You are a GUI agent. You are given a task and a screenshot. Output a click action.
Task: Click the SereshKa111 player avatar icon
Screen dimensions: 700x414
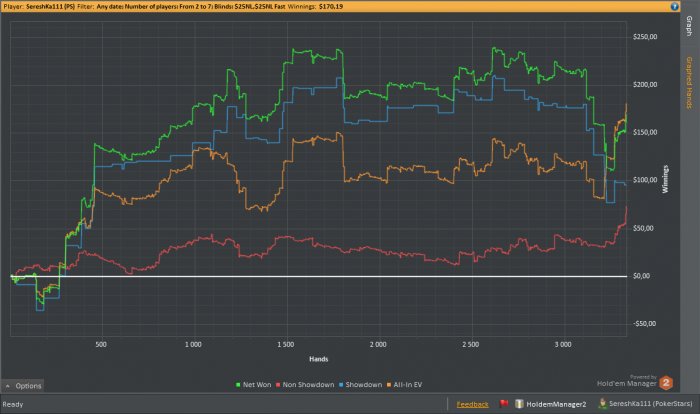(x=602, y=403)
